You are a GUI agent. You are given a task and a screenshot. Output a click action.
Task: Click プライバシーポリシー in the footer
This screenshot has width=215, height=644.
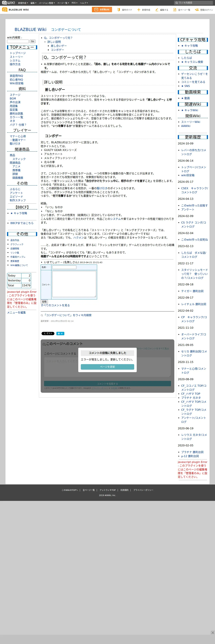click(x=143, y=490)
